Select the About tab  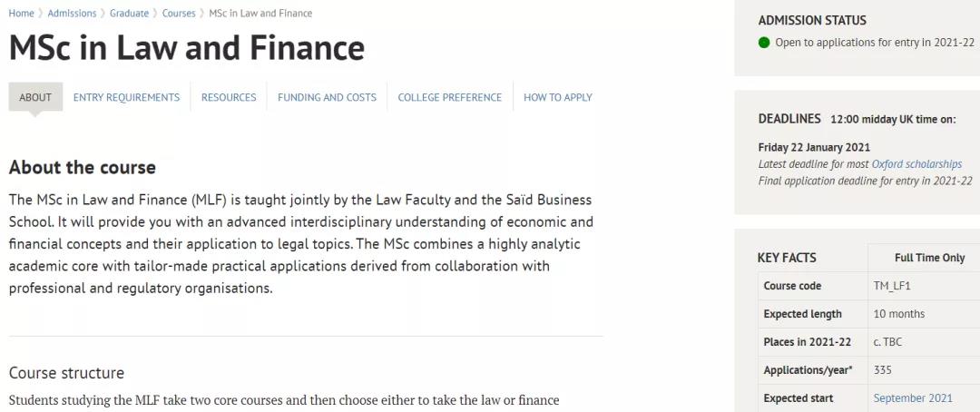pos(35,97)
